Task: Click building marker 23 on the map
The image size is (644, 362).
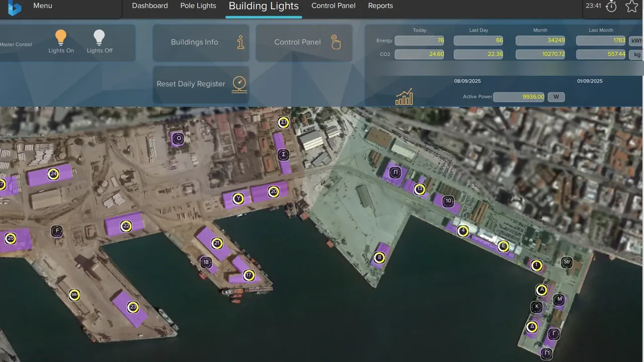Action: click(x=133, y=307)
